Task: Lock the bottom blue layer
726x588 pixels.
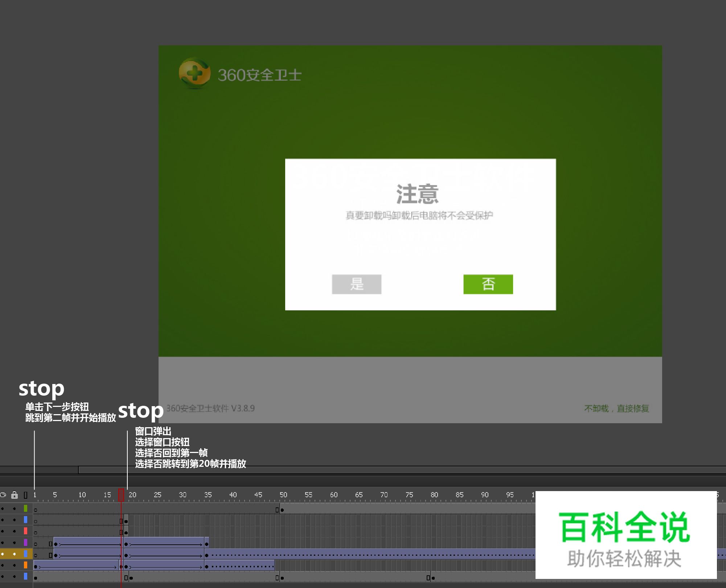Action: point(15,576)
